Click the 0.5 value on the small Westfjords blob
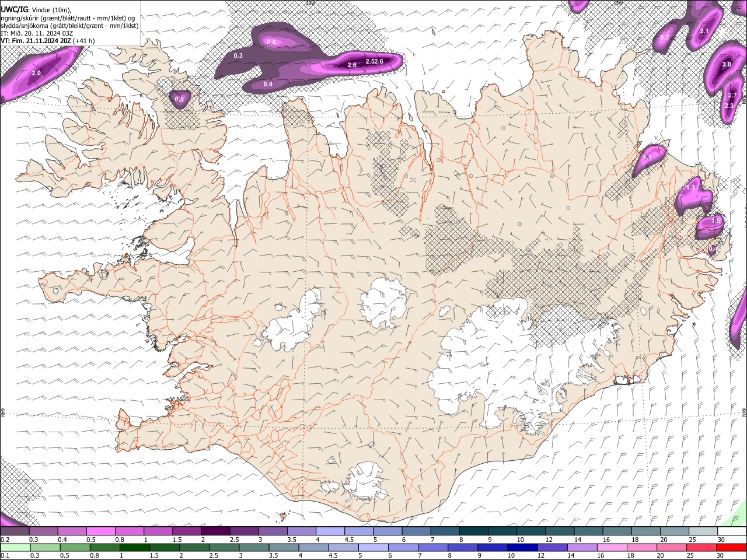Screen dimensions: 747x560 [179, 99]
